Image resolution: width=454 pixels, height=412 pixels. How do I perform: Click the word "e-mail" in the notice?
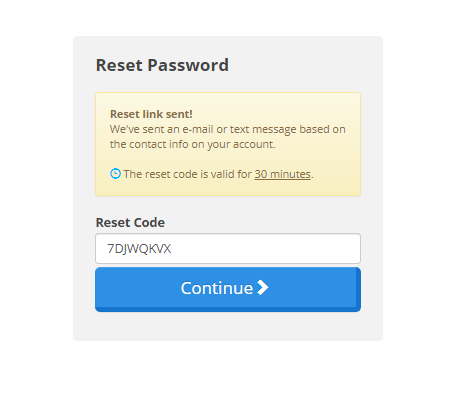[198, 129]
